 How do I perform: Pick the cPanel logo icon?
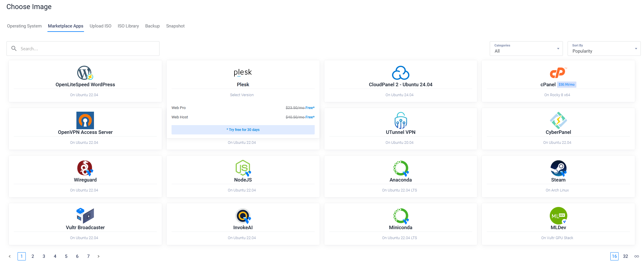pyautogui.click(x=558, y=73)
